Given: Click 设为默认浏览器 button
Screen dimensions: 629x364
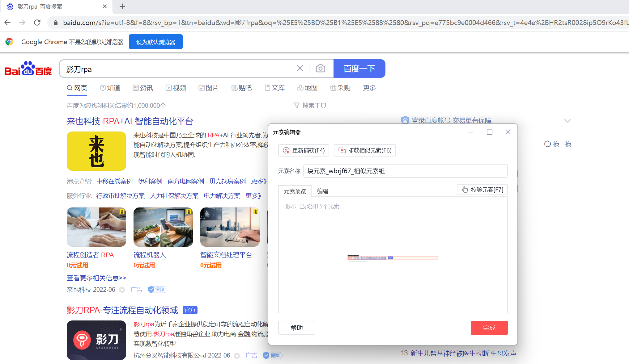Looking at the screenshot, I should (155, 42).
